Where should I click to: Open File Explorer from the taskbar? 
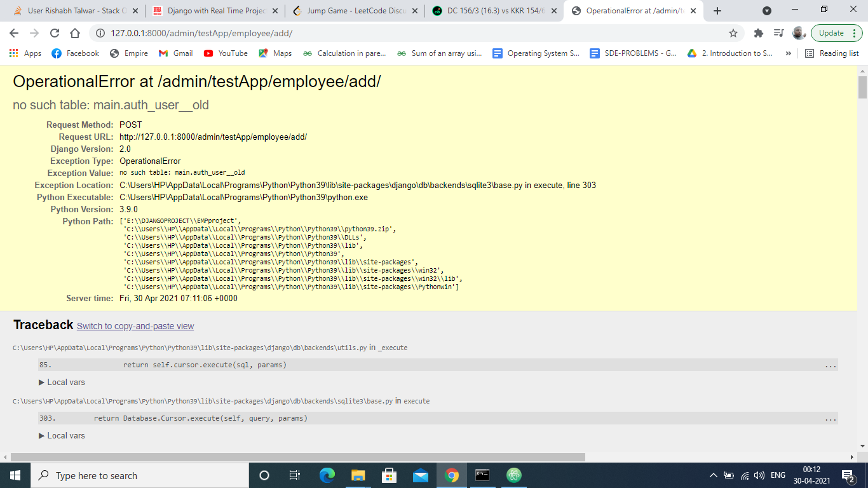coord(358,475)
